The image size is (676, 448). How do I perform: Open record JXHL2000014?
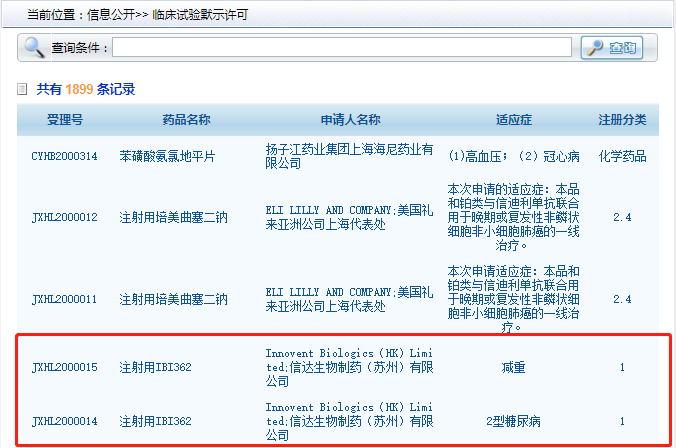(65, 421)
